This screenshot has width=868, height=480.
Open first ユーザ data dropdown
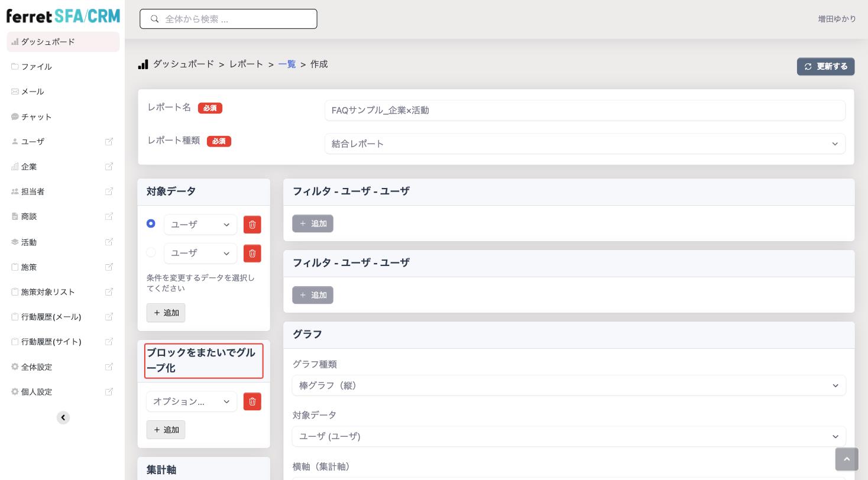200,225
